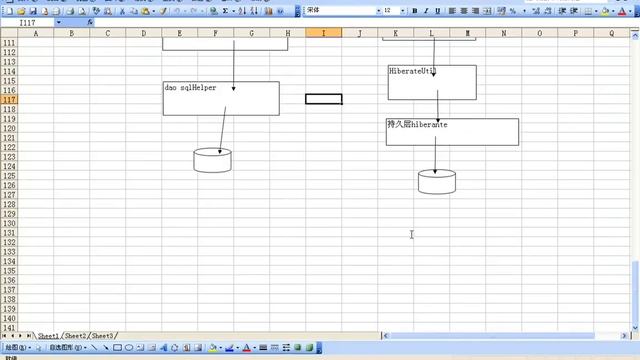The width and height of the screenshot is (640, 360).
Task: Align cell text to the right
Action: pos(476,11)
